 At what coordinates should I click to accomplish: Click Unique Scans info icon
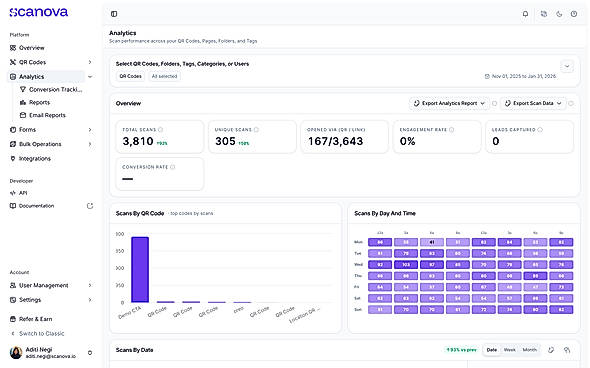click(256, 129)
